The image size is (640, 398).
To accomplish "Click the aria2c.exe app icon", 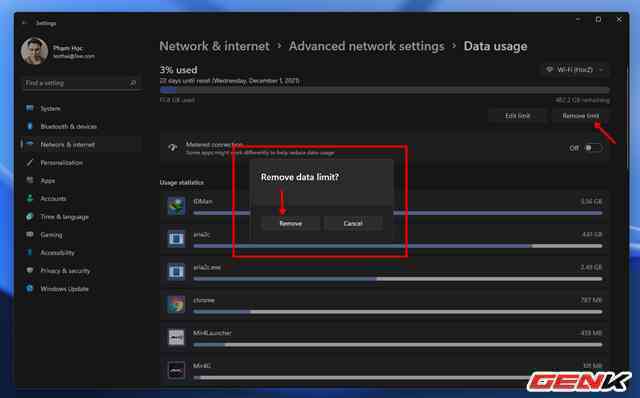I will click(176, 272).
